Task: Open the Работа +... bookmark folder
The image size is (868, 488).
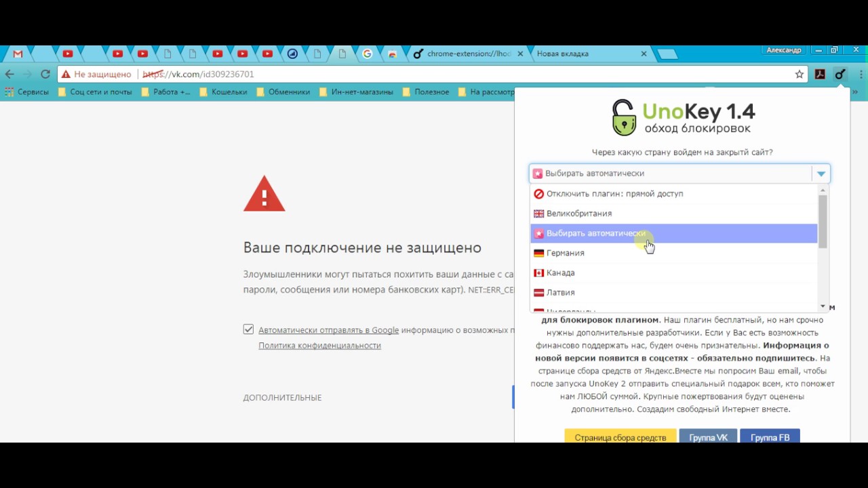Action: 165,91
